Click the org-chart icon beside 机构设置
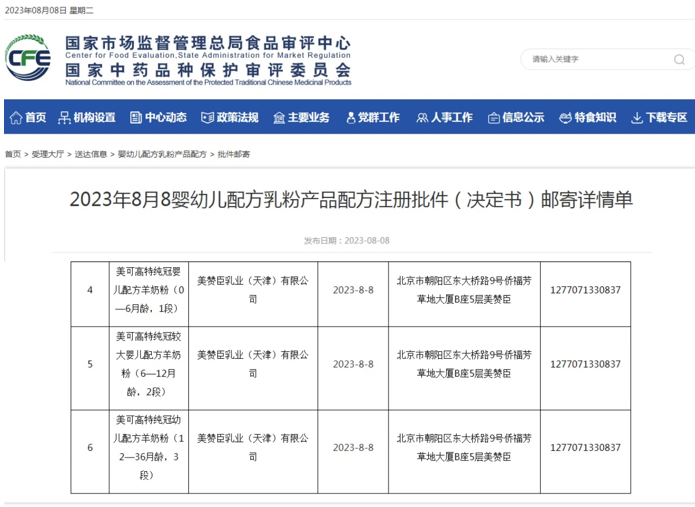The height and width of the screenshot is (507, 695). pyautogui.click(x=64, y=117)
